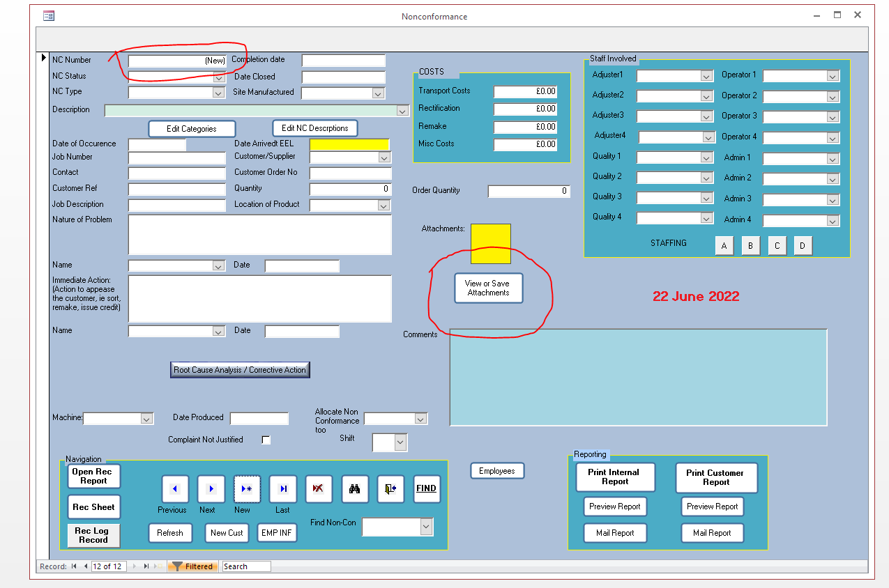Tick Complaint Not Justified checkbox
This screenshot has width=889, height=588.
coord(266,440)
